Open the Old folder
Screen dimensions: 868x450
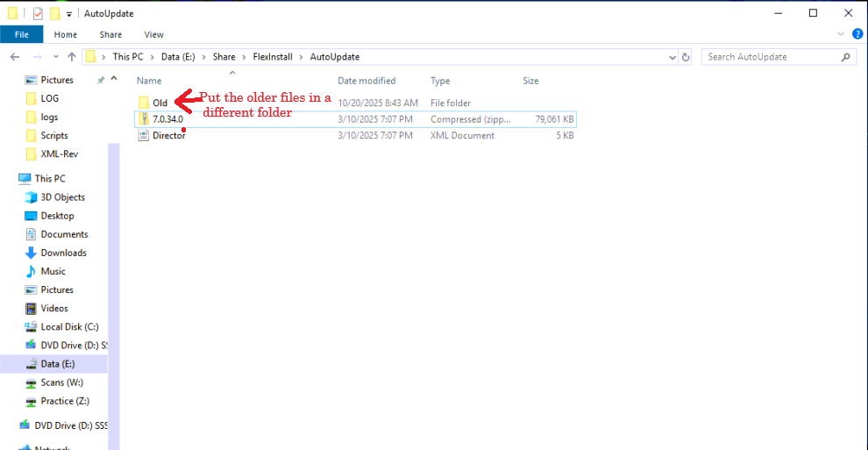(x=160, y=103)
